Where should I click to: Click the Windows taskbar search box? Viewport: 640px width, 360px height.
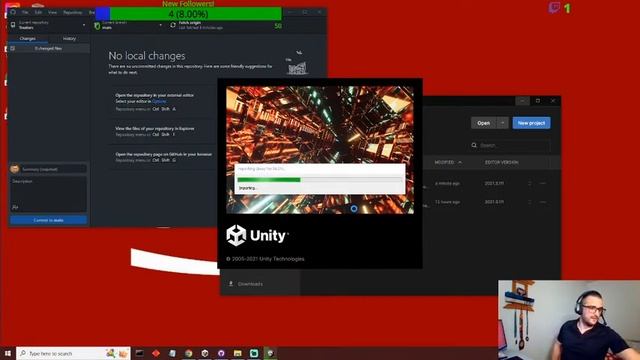[x=73, y=353]
